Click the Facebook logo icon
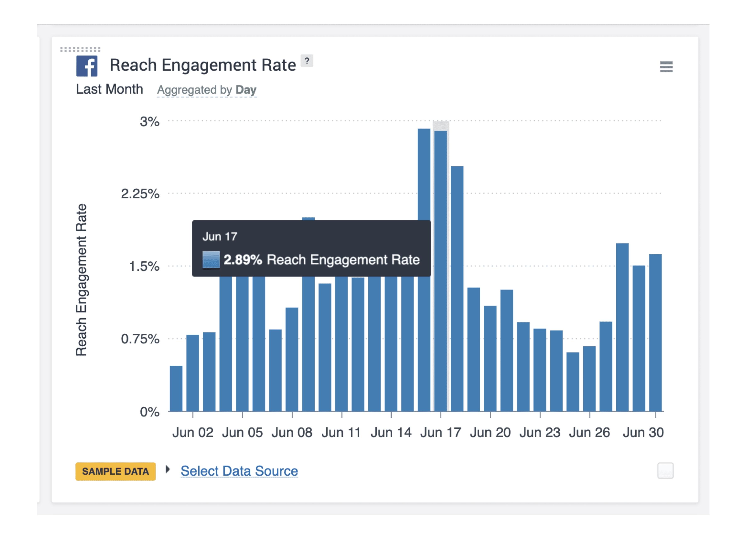The height and width of the screenshot is (560, 747). pyautogui.click(x=87, y=66)
